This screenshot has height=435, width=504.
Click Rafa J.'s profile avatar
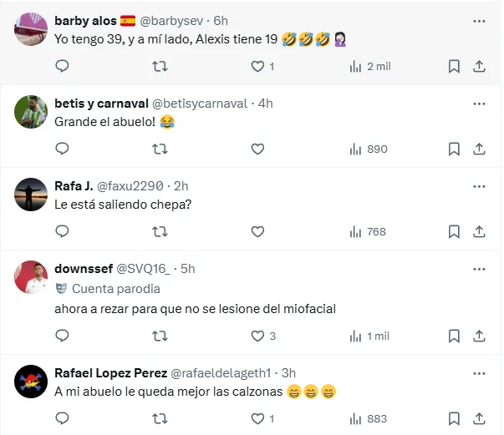click(x=31, y=195)
